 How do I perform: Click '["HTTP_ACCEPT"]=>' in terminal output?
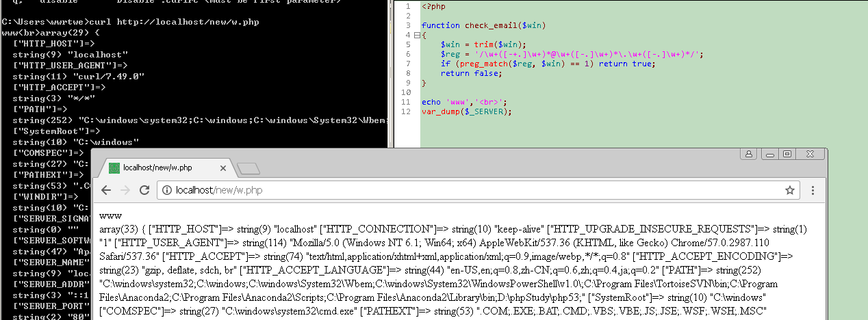tap(59, 87)
